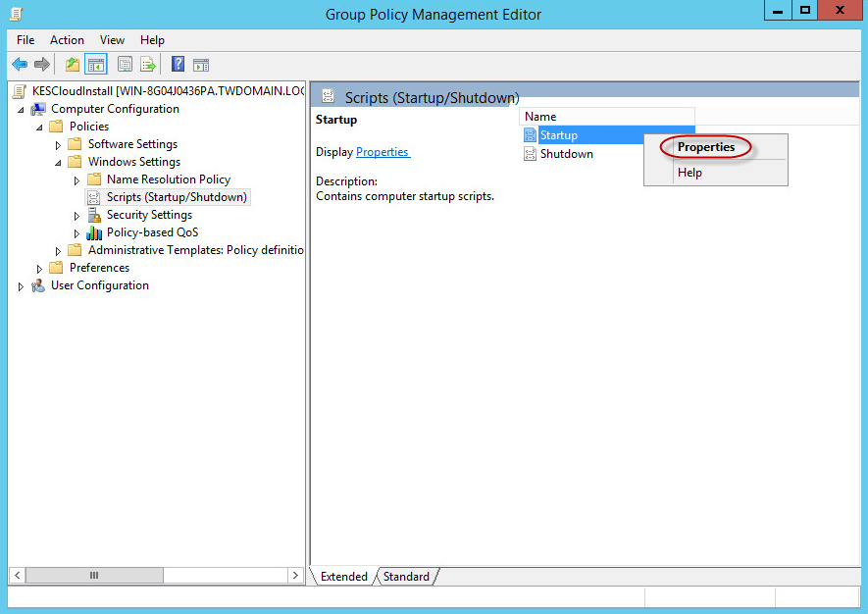Click the Forward navigation arrow
The width and height of the screenshot is (868, 614).
(40, 64)
